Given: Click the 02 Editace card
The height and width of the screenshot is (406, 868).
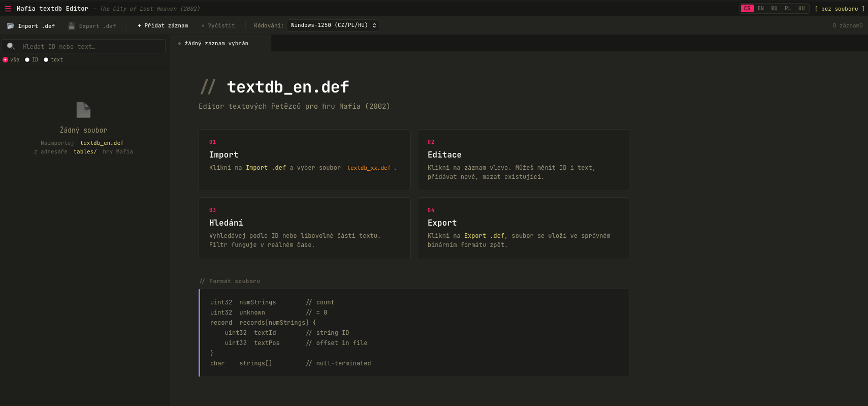Looking at the screenshot, I should pos(523,160).
